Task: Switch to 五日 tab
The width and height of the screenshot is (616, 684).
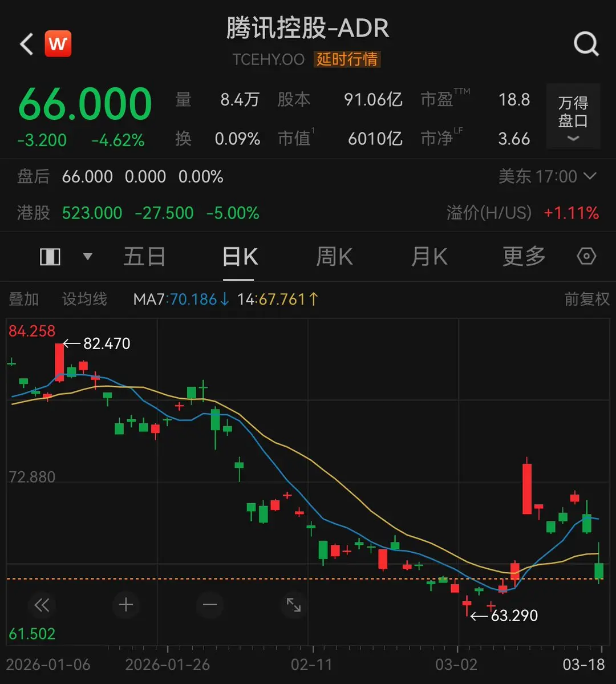Action: point(144,257)
